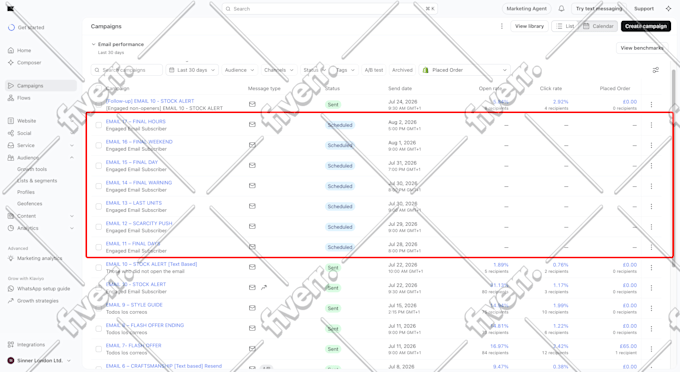Viewport: 680px width, 372px height.
Task: Open the Placed Order metric dropdown
Action: [464, 70]
